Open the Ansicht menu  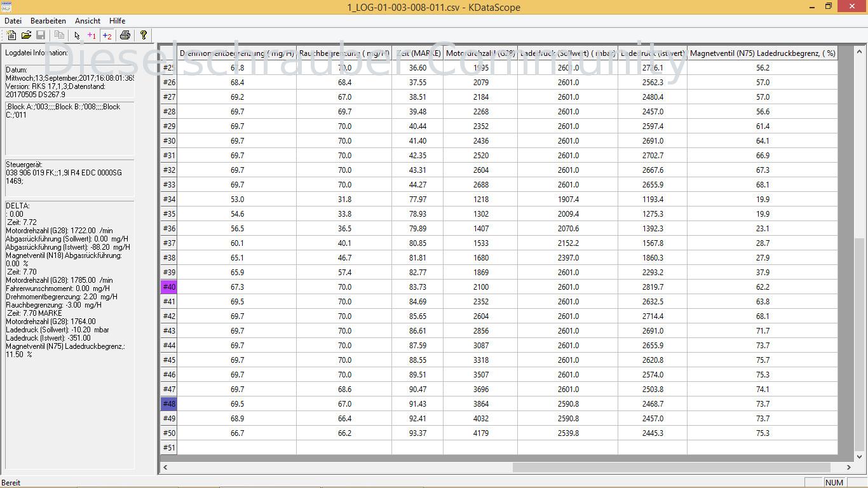(88, 21)
